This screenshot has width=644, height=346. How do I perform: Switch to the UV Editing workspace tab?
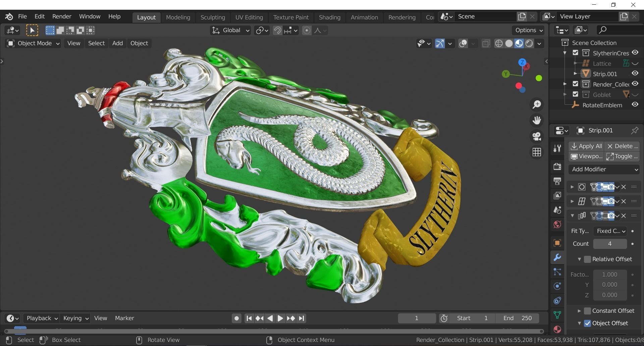click(x=249, y=17)
